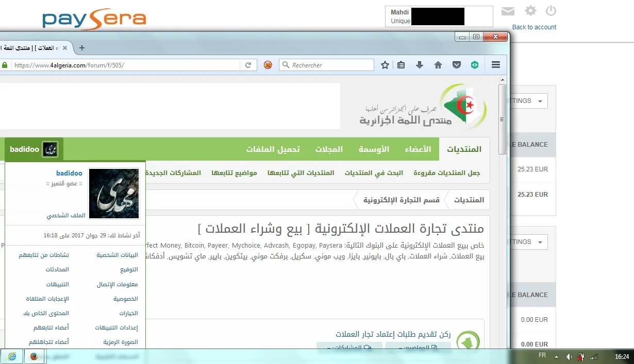This screenshot has height=364, width=634.
Task: Open the bookmarks list icon
Action: coord(402,65)
